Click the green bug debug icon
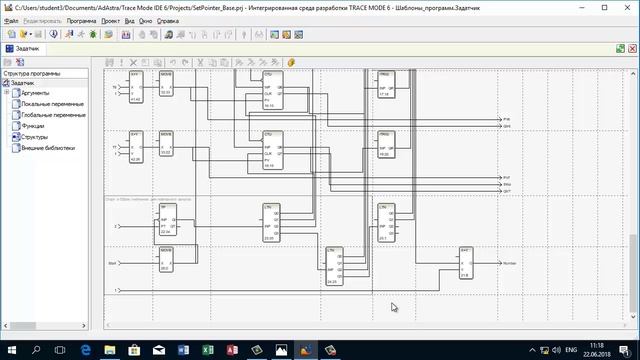Viewport: 640px width, 360px height. [x=93, y=35]
